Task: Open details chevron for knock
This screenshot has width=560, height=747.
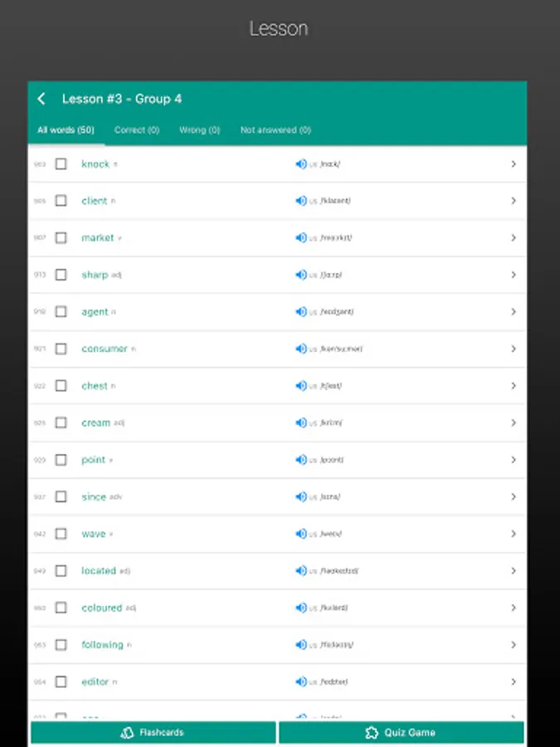Action: pos(514,164)
